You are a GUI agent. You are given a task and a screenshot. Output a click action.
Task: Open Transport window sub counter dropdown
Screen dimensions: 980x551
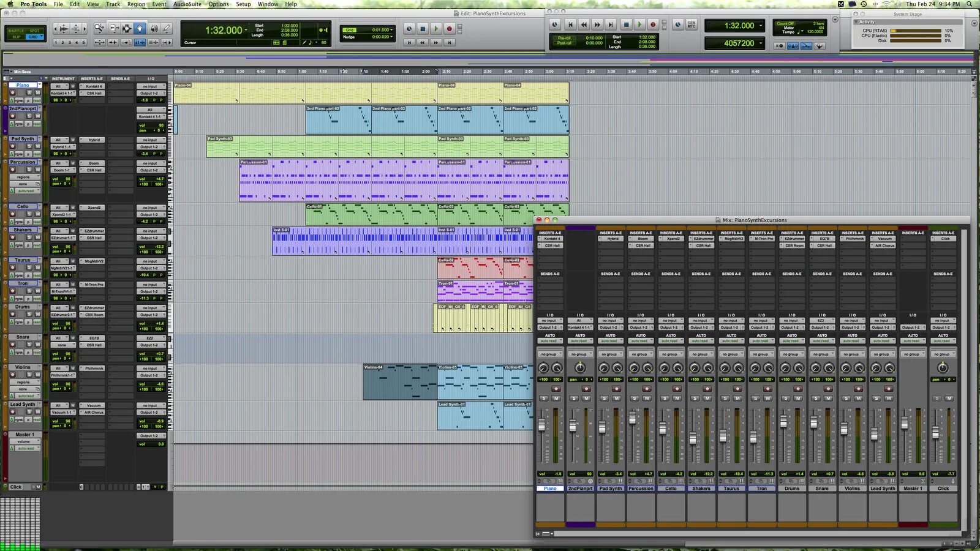tap(761, 43)
